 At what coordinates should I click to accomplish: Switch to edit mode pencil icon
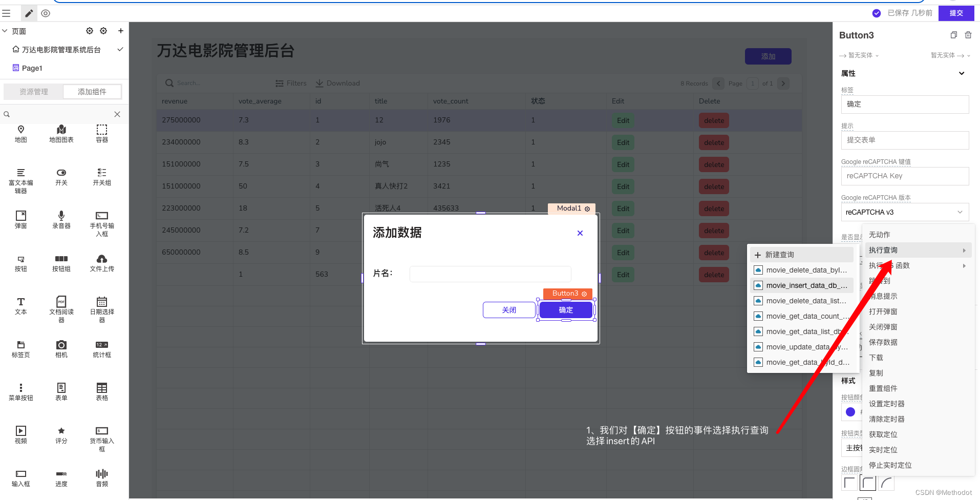(29, 13)
